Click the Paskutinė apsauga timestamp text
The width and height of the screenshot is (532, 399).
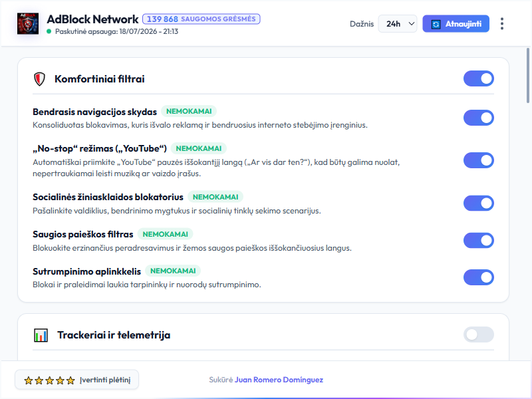(116, 31)
